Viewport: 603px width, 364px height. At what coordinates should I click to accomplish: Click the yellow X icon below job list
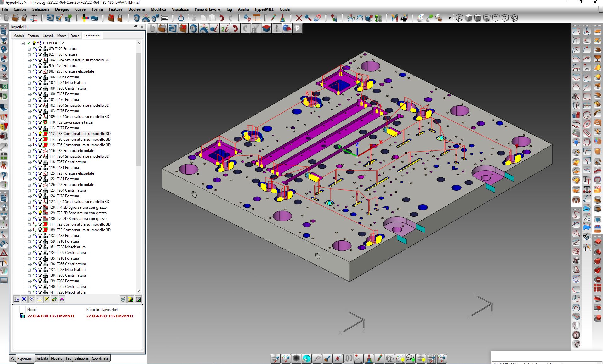pos(47,299)
